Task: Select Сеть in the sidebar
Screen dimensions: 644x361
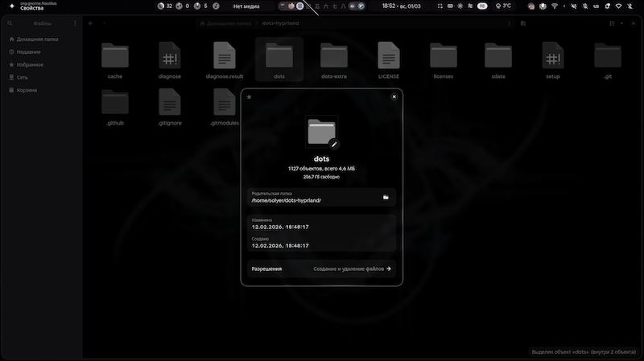Action: [42, 77]
